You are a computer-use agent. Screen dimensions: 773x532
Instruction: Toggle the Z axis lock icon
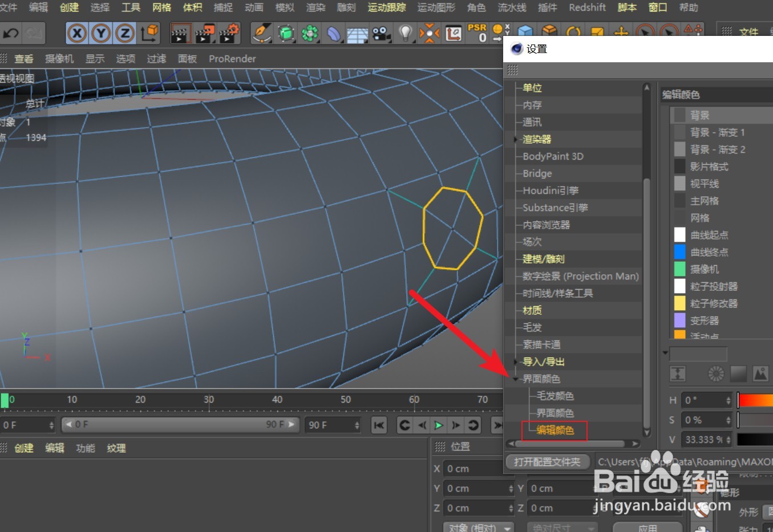[x=125, y=34]
